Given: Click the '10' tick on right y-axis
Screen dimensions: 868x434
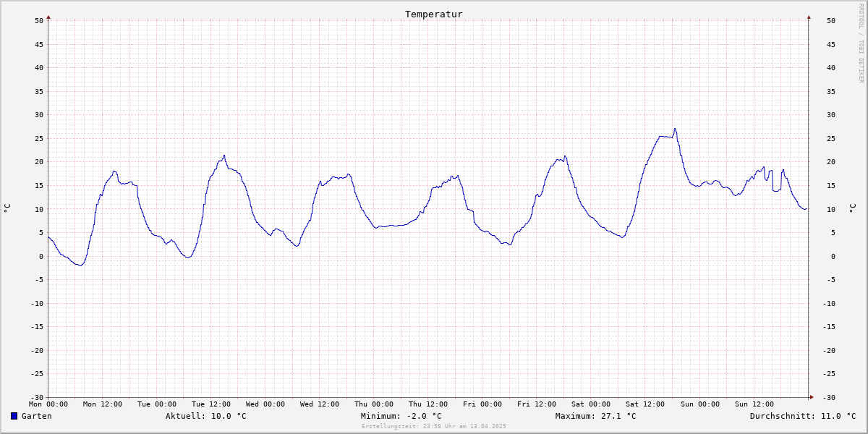Looking at the screenshot, I should pyautogui.click(x=831, y=209).
